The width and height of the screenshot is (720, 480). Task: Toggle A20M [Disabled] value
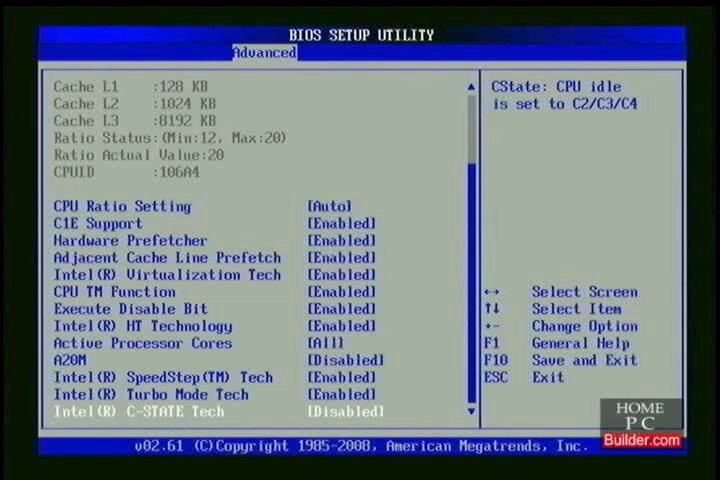(x=345, y=360)
